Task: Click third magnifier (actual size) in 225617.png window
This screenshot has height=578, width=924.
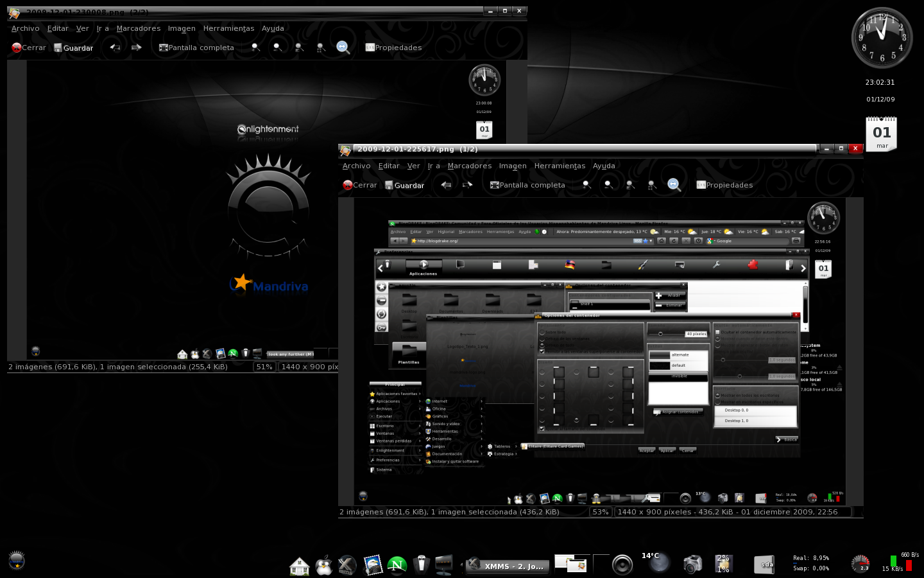Action: [630, 185]
